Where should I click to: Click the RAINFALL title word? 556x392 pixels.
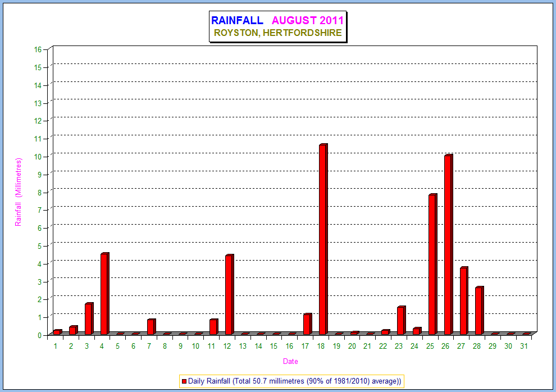(237, 20)
